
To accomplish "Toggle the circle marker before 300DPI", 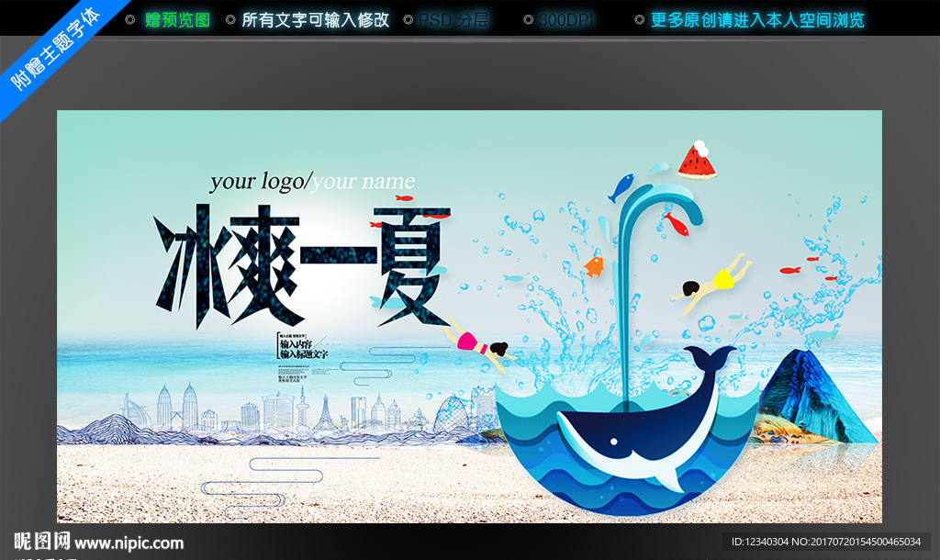I will coord(528,18).
